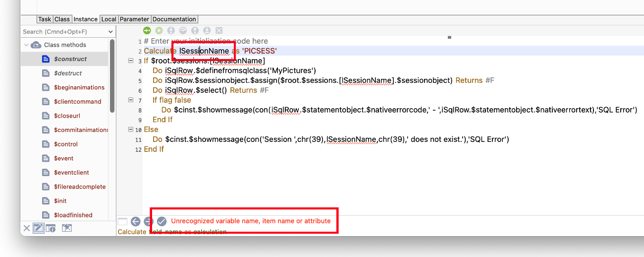Select the $loadfinished method
This screenshot has width=644, height=257.
click(73, 215)
